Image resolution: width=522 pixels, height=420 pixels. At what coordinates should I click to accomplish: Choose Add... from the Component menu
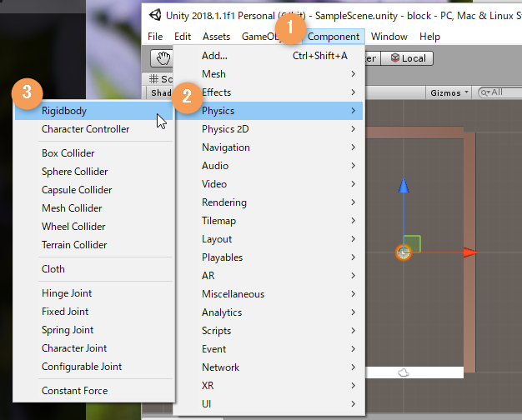[x=269, y=56]
